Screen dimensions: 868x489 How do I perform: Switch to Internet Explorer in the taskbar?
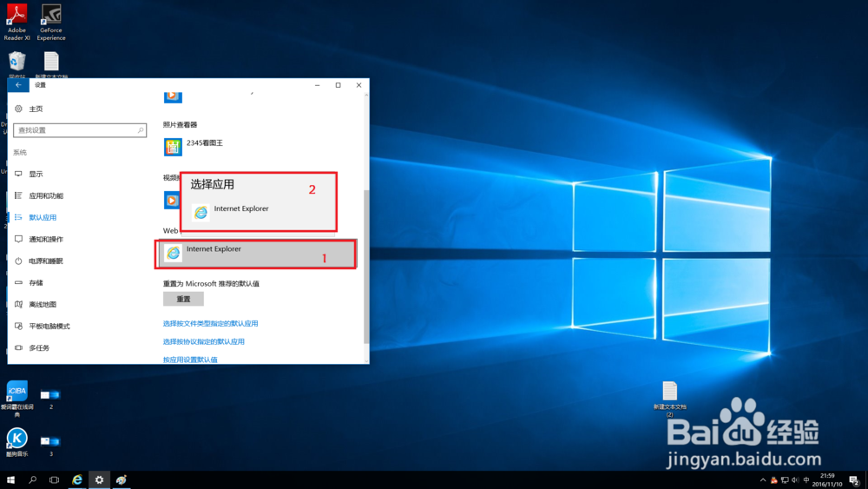(77, 479)
